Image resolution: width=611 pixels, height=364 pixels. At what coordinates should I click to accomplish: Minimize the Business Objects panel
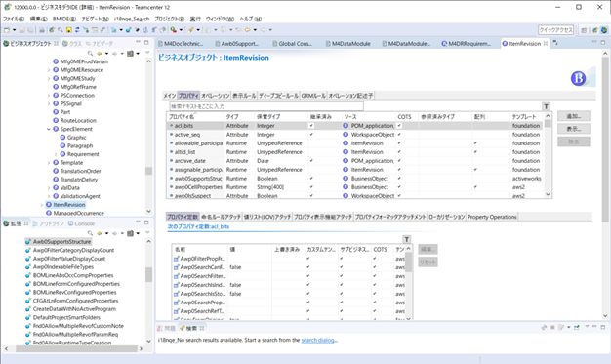[138, 42]
